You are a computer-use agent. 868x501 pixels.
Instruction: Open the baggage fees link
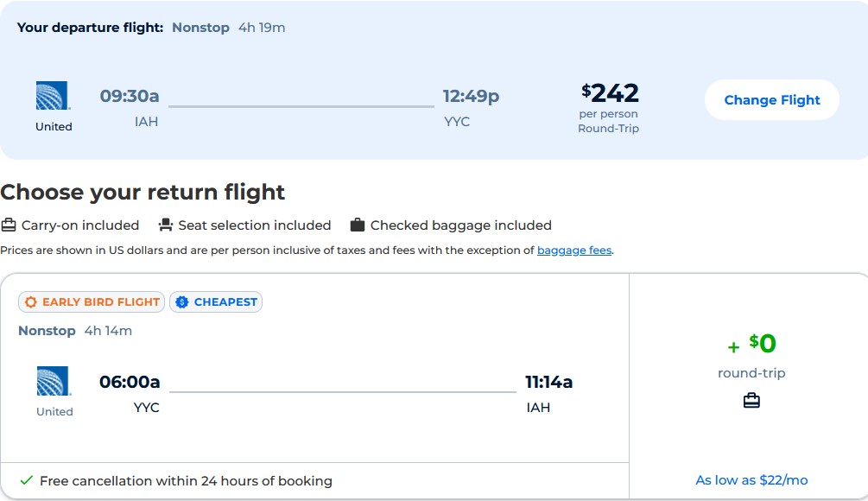point(573,250)
